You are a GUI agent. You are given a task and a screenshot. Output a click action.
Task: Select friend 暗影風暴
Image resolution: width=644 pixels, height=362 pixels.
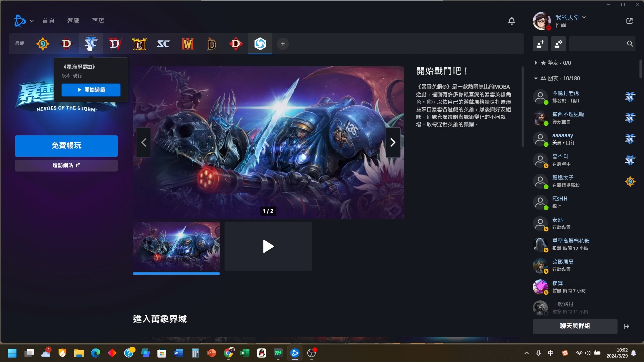(x=584, y=266)
